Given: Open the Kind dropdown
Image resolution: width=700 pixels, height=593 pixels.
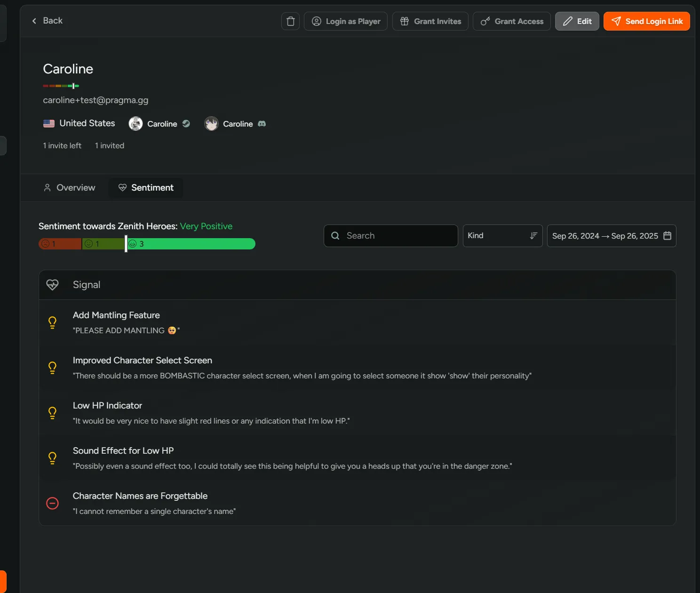Looking at the screenshot, I should (x=499, y=236).
